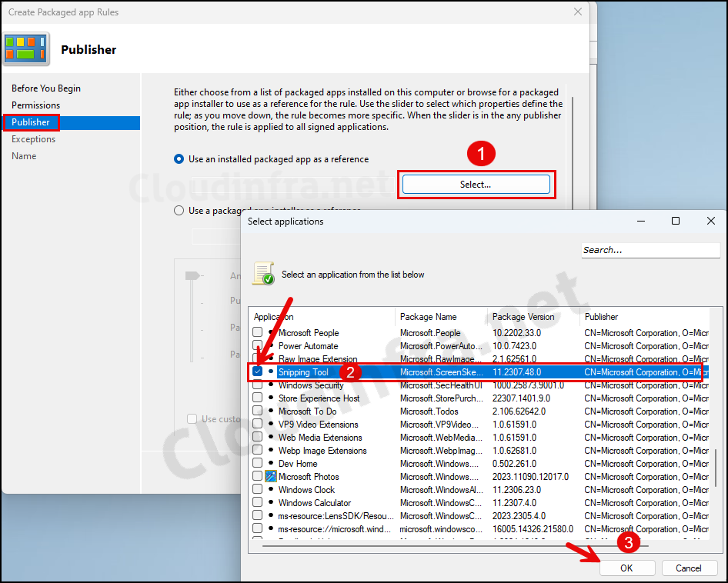Screen dimensions: 728x583
Task: Check the Microsoft To Do checkbox
Action: point(257,411)
